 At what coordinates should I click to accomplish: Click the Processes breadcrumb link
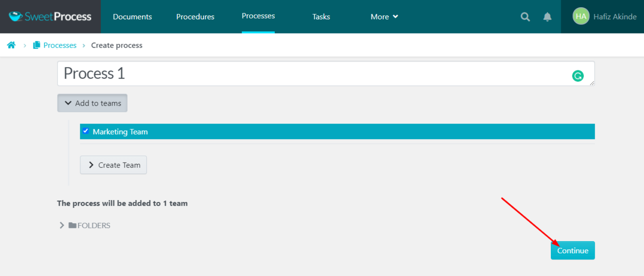pos(60,45)
